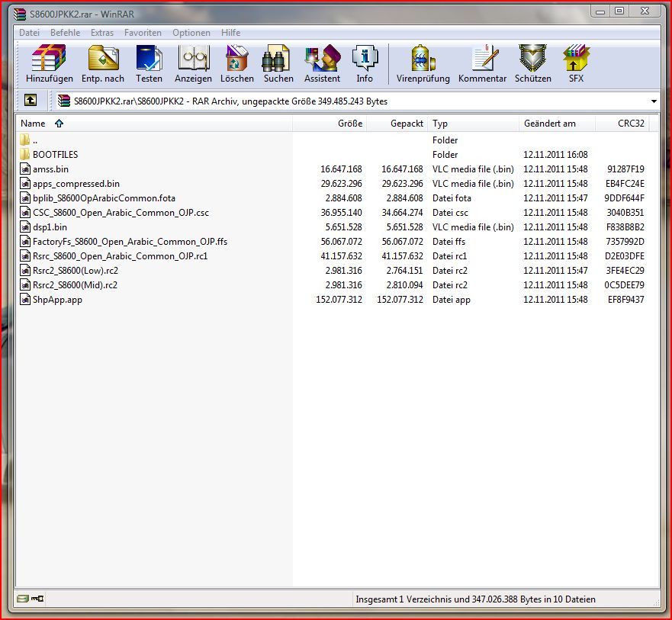Open the Hilfe menu
672x620 pixels.
tap(230, 33)
